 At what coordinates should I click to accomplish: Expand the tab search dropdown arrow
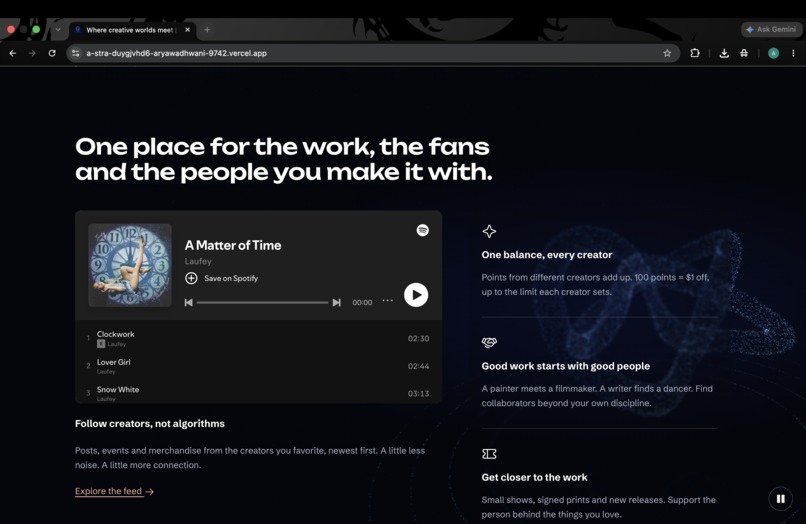(58, 30)
